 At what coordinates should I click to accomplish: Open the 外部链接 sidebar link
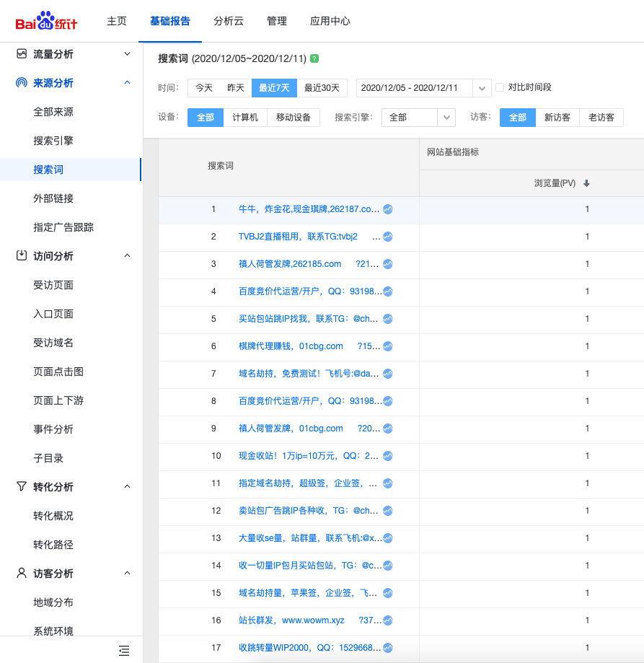point(53,198)
